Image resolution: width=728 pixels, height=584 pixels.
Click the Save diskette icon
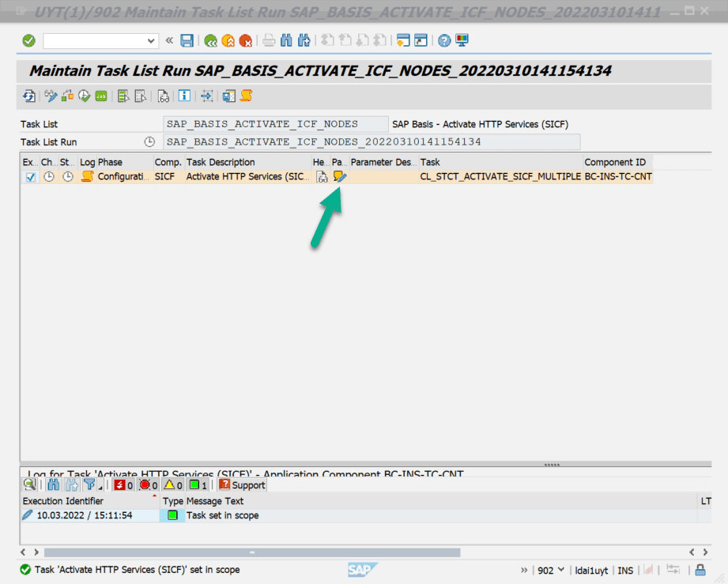click(187, 41)
